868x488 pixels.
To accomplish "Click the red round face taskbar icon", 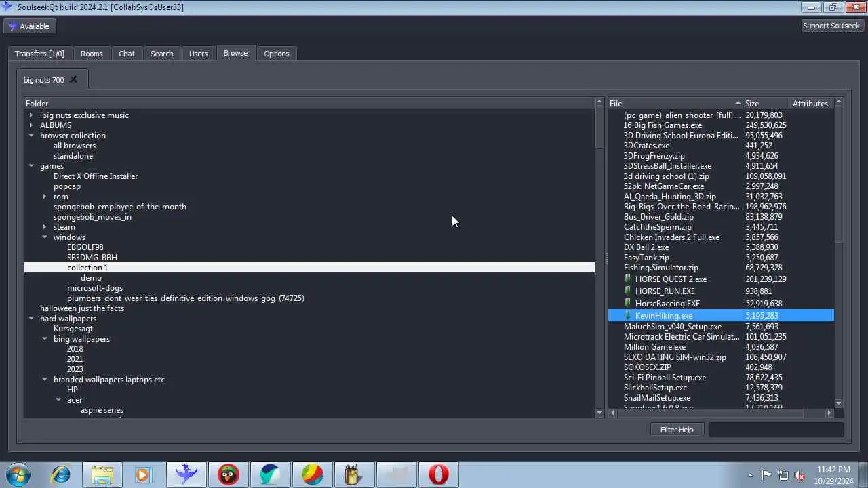I will pyautogui.click(x=229, y=474).
